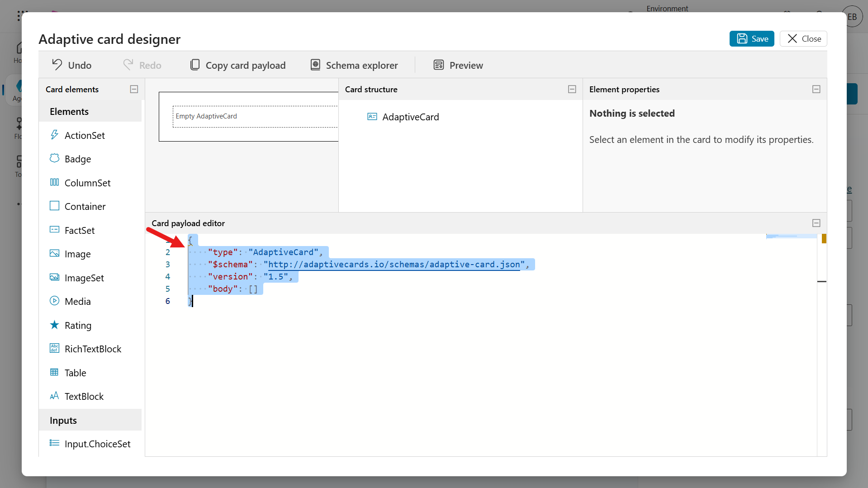Select the AdaptiveCard node in Card structure
Screen dimensions: 868x488
pyautogui.click(x=410, y=117)
